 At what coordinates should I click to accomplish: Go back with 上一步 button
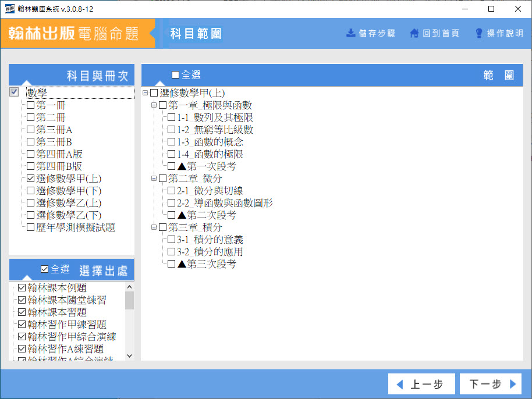pyautogui.click(x=419, y=384)
